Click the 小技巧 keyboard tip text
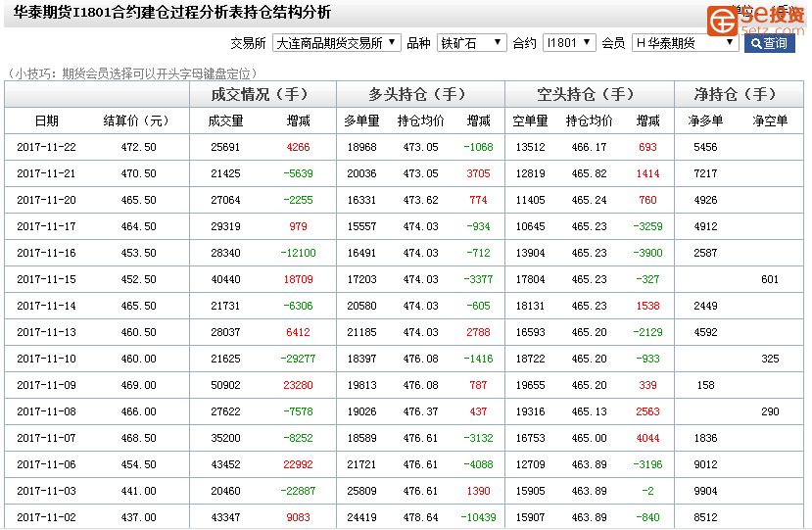 click(x=131, y=73)
